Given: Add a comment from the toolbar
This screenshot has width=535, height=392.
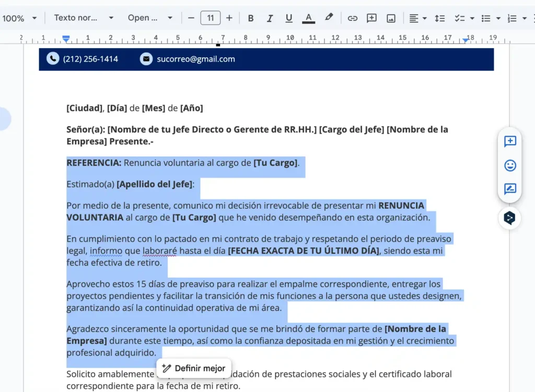Looking at the screenshot, I should pyautogui.click(x=371, y=18).
